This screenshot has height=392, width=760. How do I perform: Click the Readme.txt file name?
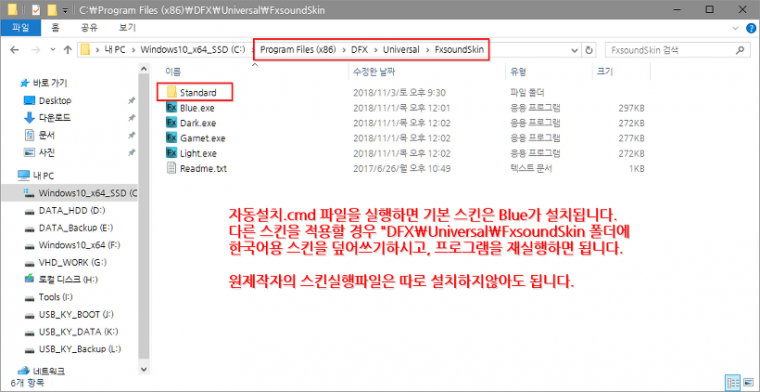(x=204, y=169)
